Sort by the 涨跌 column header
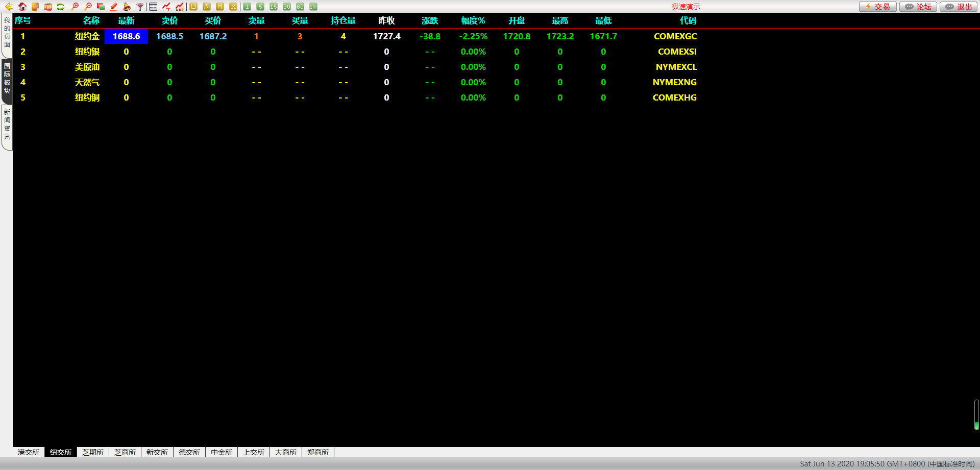 coord(430,20)
